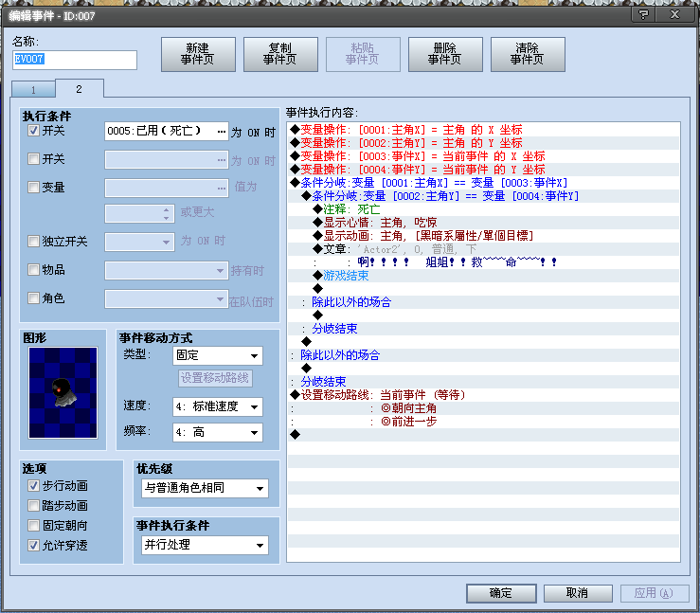700x613 pixels.
Task: Open the 物品 dropdown
Action: point(167,271)
